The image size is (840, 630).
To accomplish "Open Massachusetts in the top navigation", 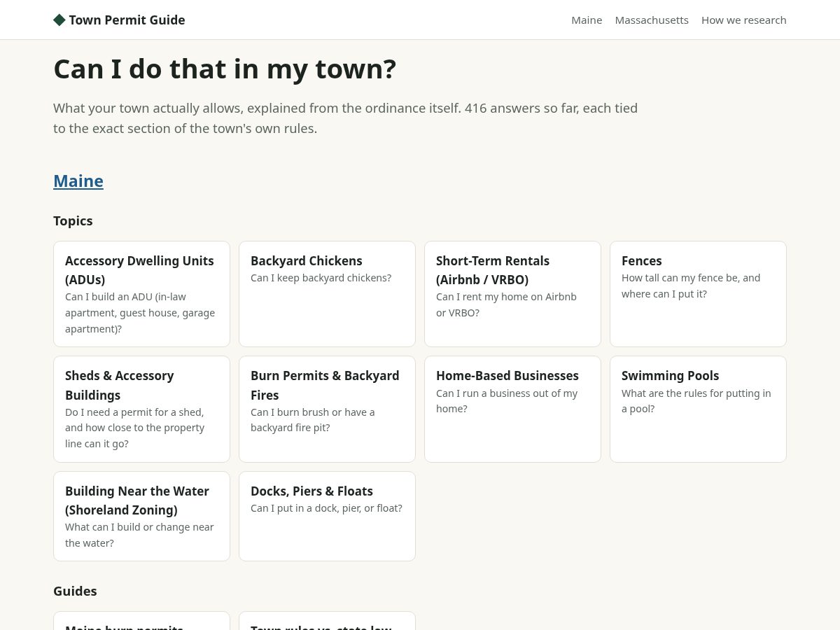I will click(x=652, y=20).
